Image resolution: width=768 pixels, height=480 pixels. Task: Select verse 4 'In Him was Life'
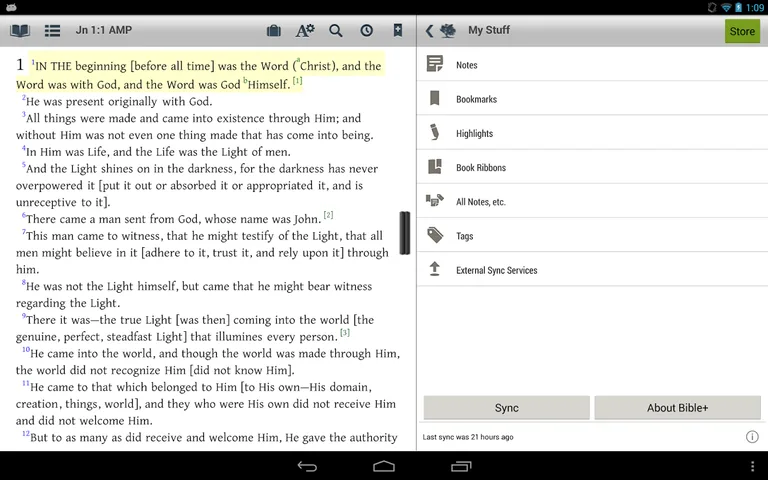coord(156,152)
